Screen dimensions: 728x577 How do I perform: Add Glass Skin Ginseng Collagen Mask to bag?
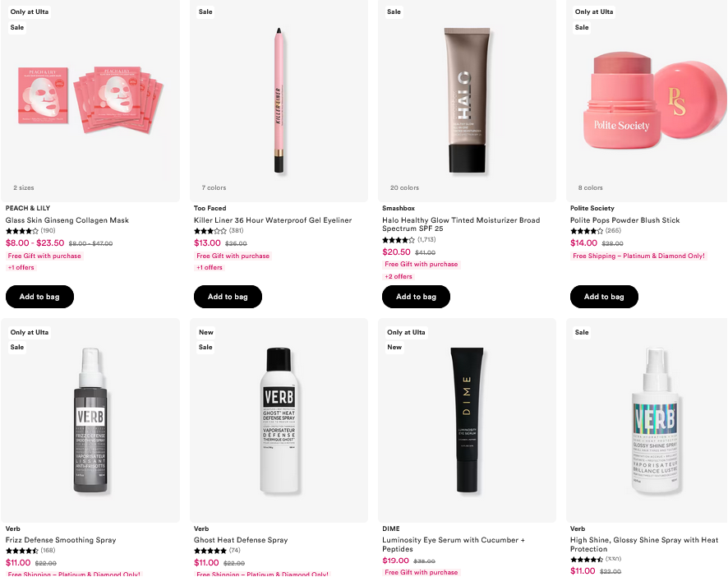click(39, 297)
